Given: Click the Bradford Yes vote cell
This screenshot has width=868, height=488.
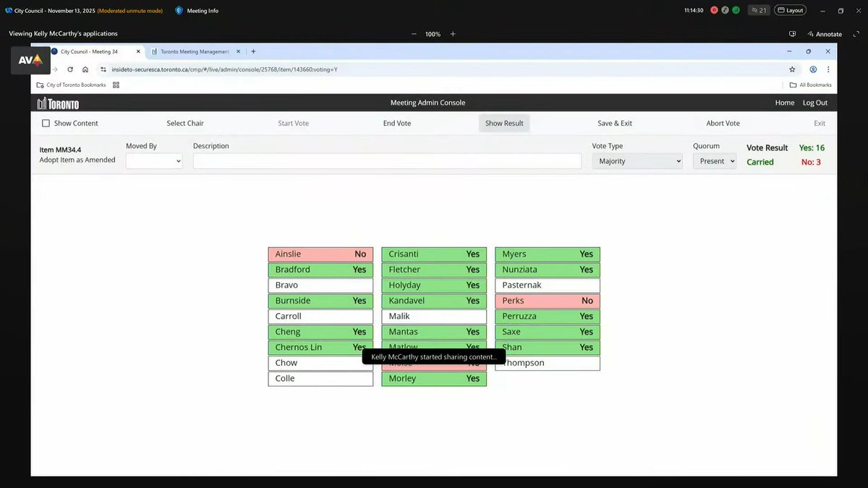Looking at the screenshot, I should [320, 270].
